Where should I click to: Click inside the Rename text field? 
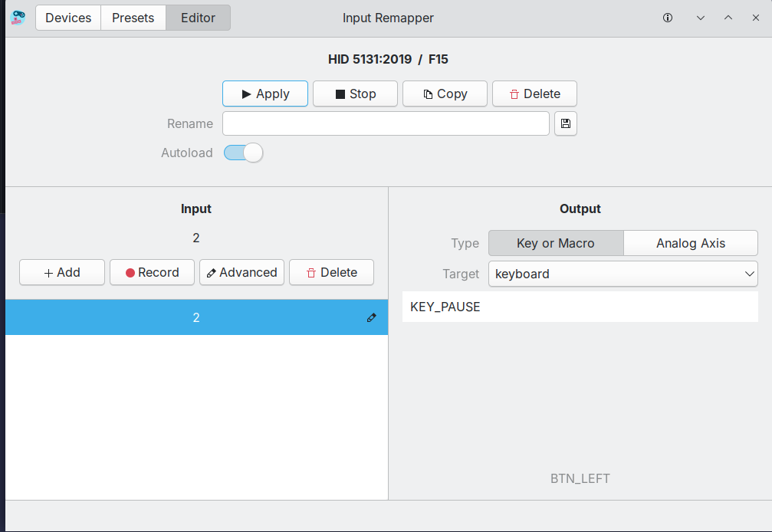click(x=386, y=123)
